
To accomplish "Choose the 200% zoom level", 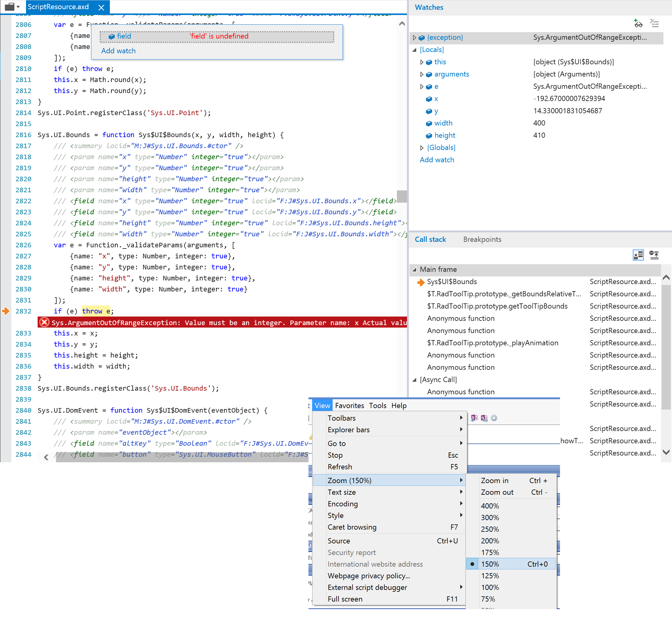I will click(490, 541).
